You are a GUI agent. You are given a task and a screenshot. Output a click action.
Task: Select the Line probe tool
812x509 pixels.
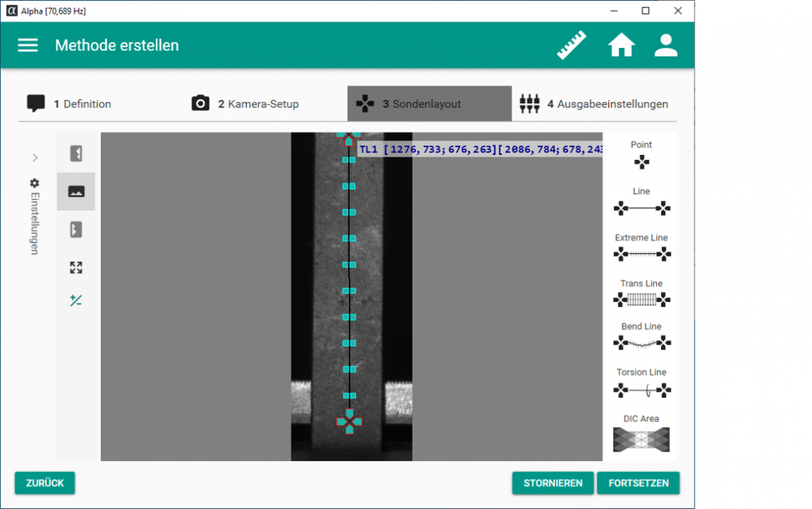(x=641, y=202)
